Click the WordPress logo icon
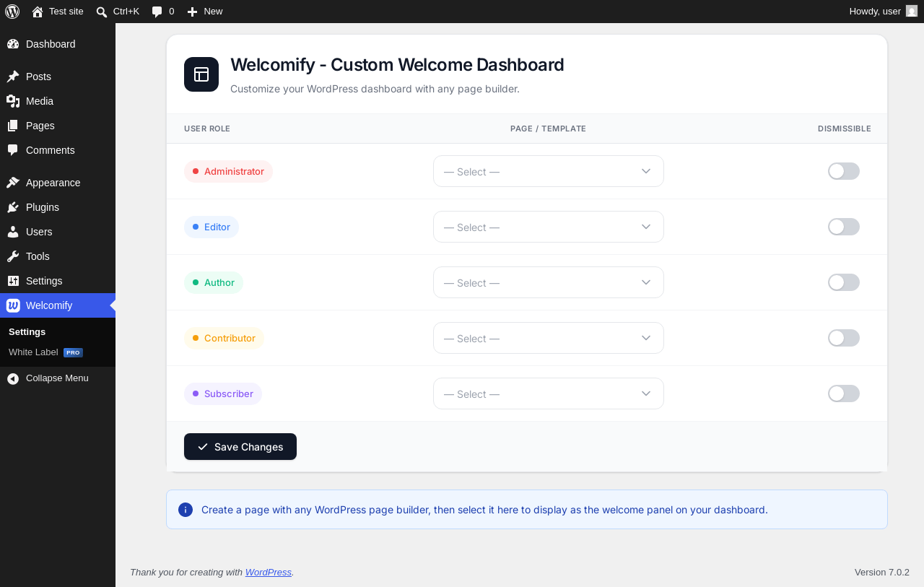This screenshot has width=924, height=587. tap(12, 12)
